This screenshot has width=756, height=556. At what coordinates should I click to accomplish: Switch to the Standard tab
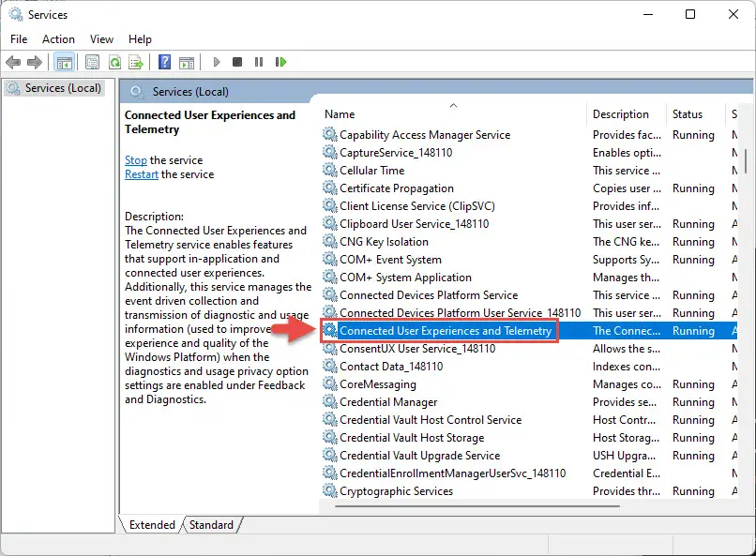tap(211, 525)
